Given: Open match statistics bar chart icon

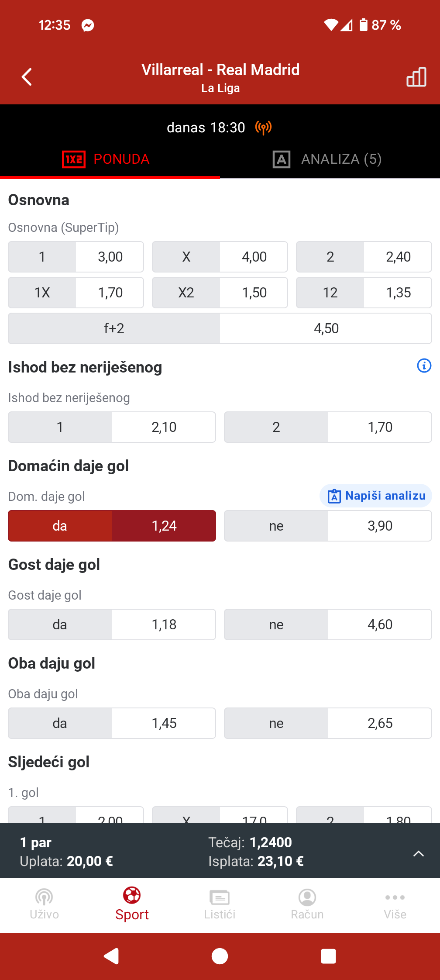Looking at the screenshot, I should coord(416,77).
